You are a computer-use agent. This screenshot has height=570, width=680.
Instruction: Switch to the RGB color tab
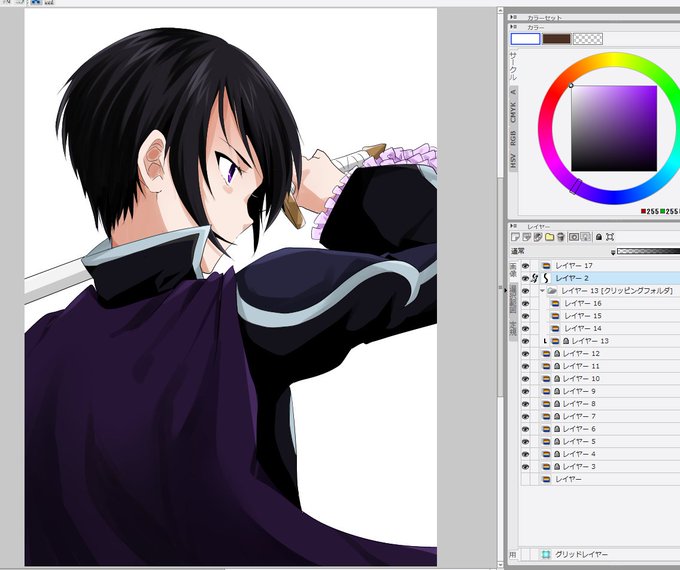pos(513,138)
